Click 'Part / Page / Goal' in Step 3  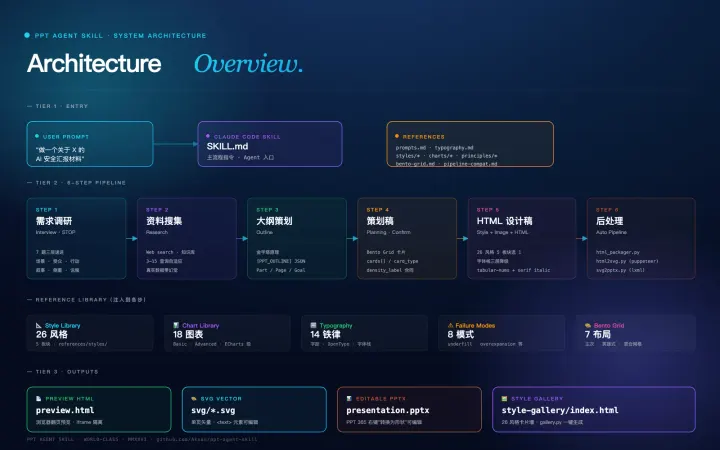coord(281,270)
